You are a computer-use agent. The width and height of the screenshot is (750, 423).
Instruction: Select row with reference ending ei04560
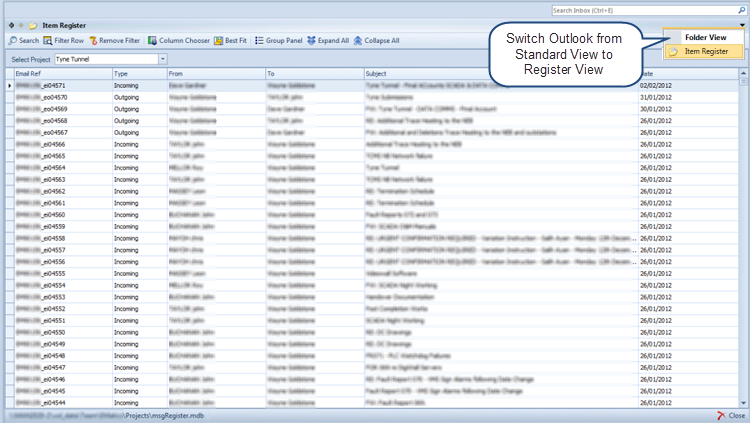372,215
